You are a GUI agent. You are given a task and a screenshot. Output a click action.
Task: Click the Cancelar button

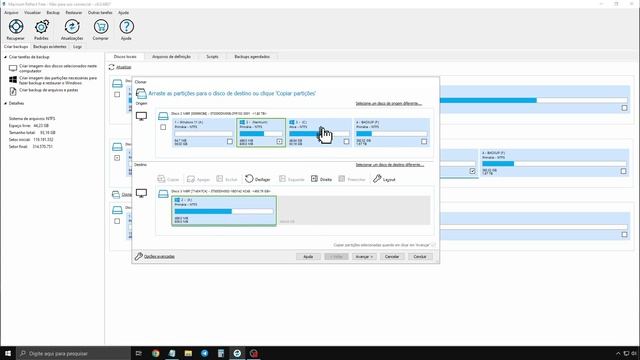click(x=392, y=257)
